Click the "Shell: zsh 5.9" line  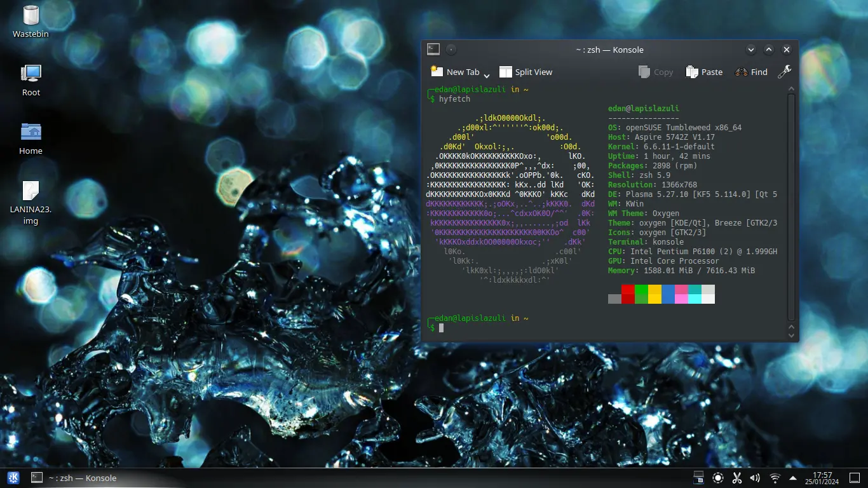tap(639, 175)
